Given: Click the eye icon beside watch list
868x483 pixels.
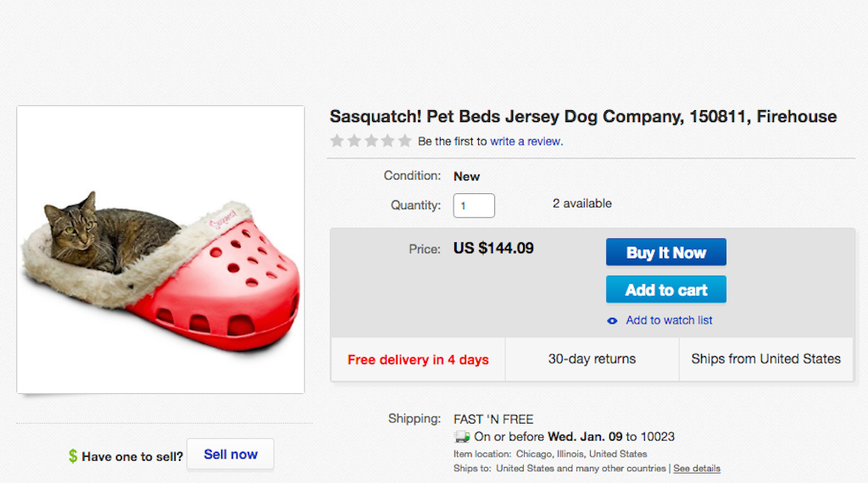Looking at the screenshot, I should coord(613,320).
